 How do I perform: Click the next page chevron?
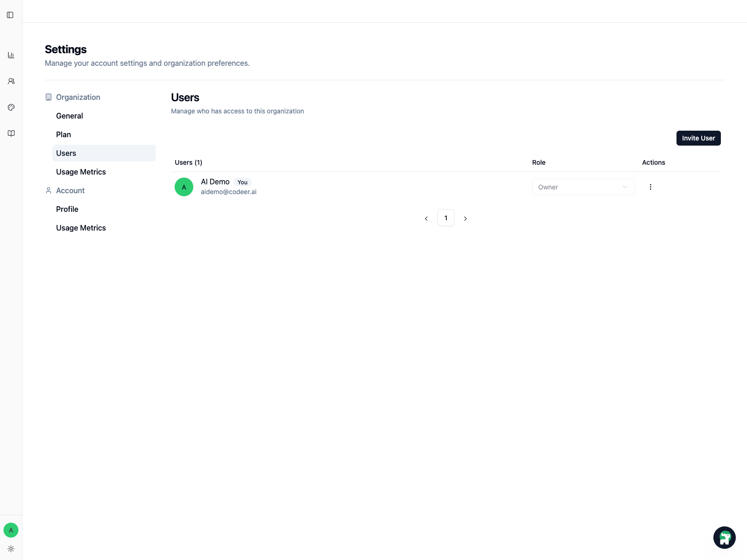[x=465, y=218]
